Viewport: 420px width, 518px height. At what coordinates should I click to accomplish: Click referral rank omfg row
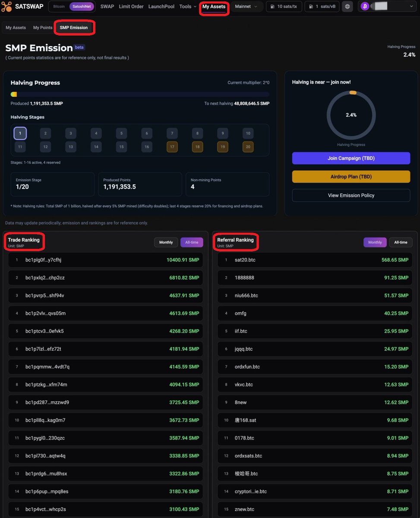pos(315,313)
